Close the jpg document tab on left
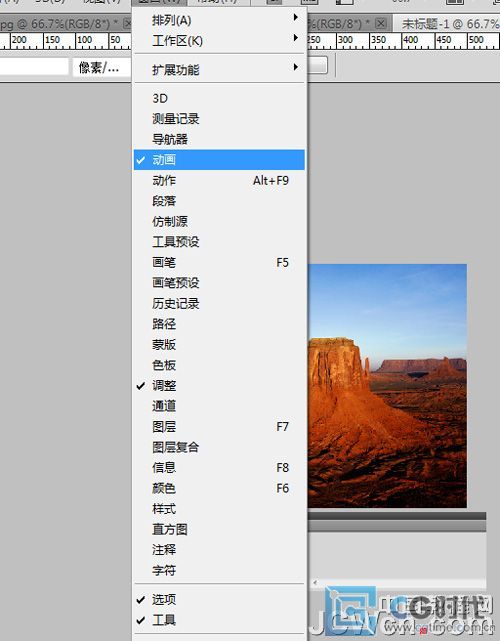500x641 pixels. pyautogui.click(x=127, y=23)
